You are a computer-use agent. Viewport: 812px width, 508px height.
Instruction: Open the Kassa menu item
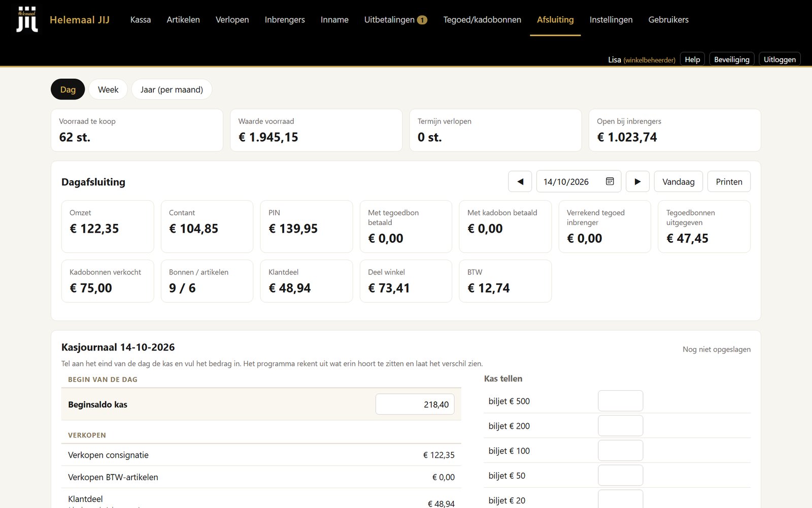141,20
